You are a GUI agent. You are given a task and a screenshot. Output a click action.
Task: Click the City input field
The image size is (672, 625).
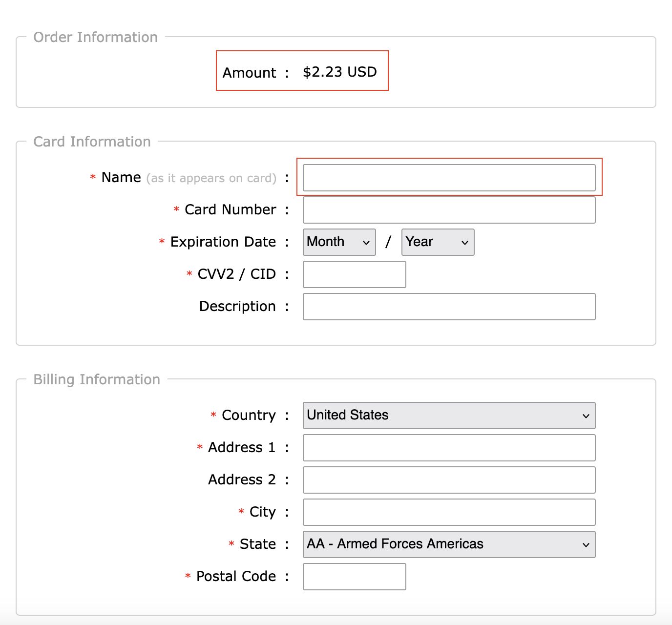pyautogui.click(x=449, y=512)
